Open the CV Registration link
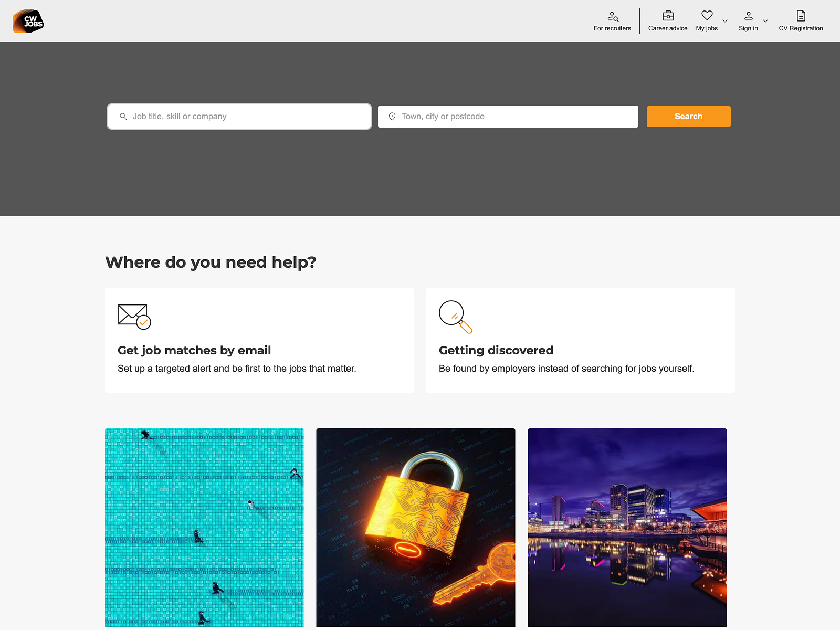The height and width of the screenshot is (630, 840). pos(801,28)
